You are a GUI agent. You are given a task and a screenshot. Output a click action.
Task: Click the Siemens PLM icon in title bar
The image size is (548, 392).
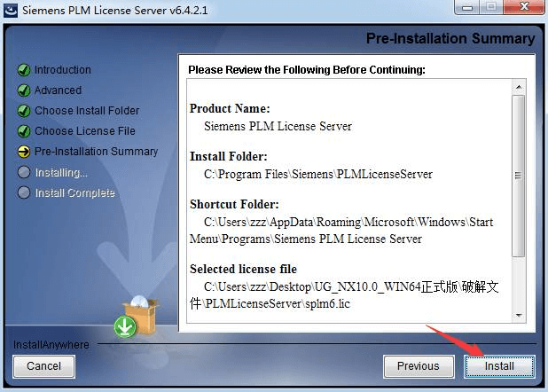coord(11,10)
